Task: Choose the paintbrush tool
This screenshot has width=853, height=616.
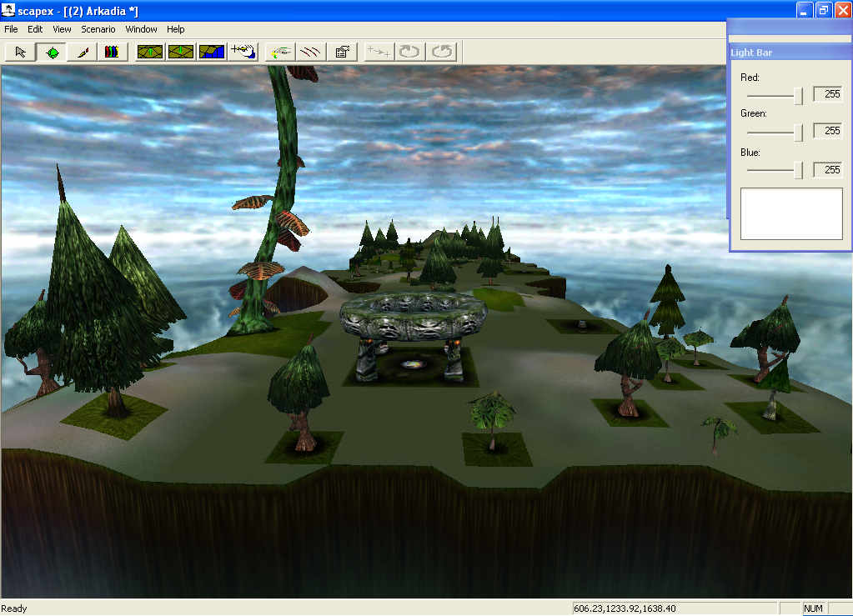Action: coord(83,53)
